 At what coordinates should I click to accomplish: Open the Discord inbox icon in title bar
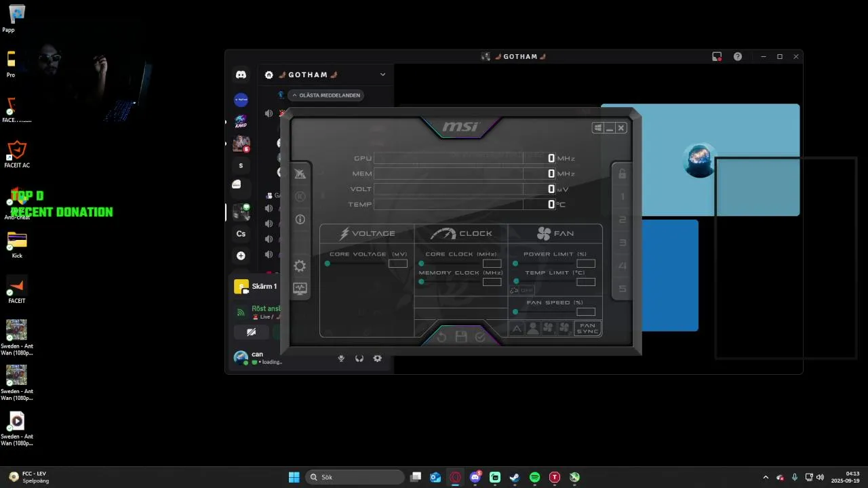coord(717,57)
